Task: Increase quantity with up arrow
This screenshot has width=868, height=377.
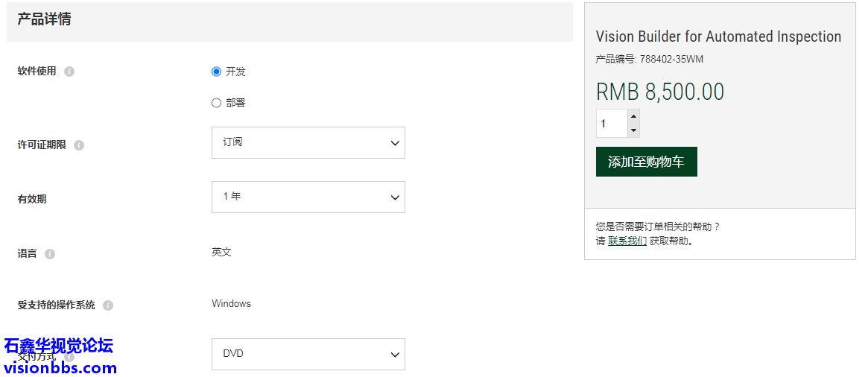Action: coord(633,116)
